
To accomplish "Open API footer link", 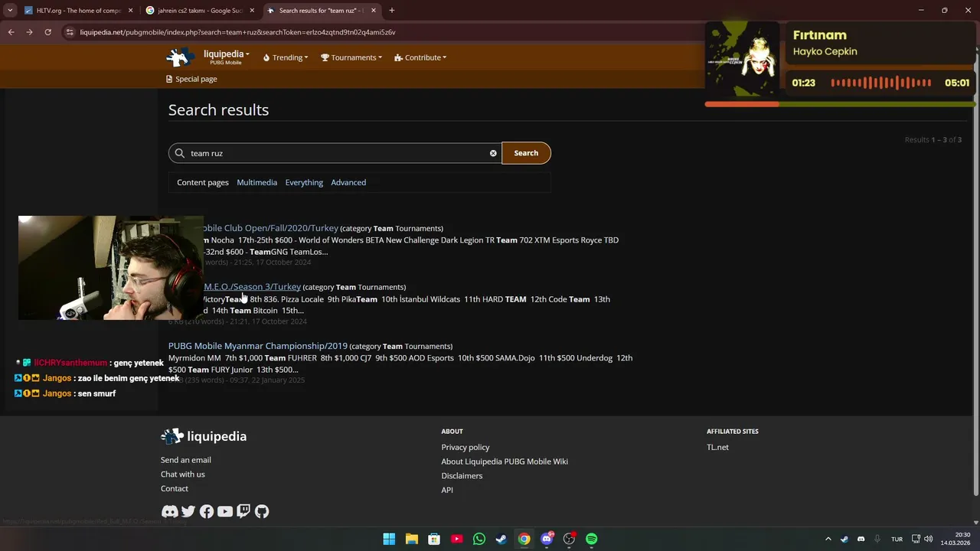I will click(x=447, y=490).
